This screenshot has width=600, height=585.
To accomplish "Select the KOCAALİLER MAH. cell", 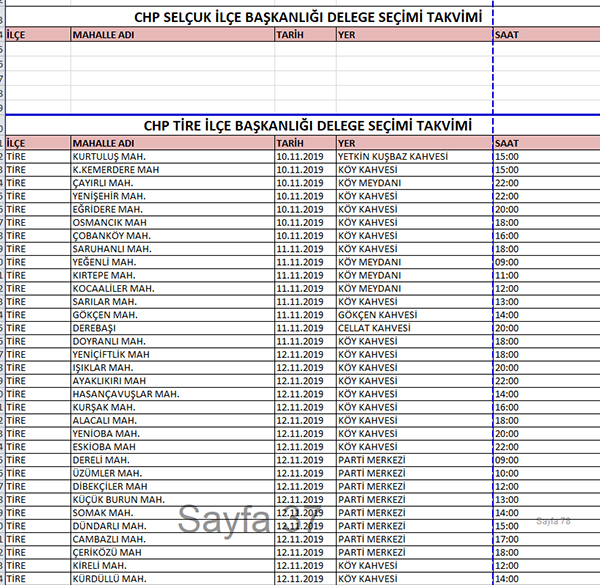I will [x=173, y=288].
